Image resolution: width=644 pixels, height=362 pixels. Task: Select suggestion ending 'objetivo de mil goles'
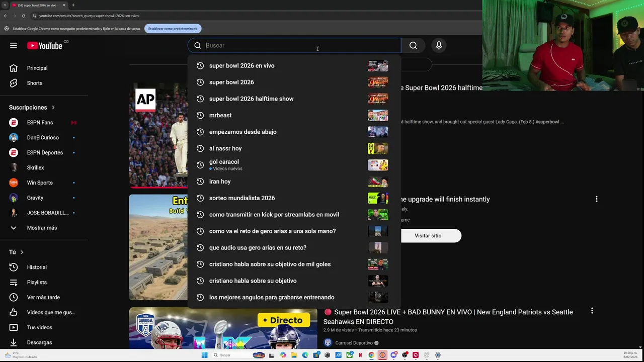(294, 264)
